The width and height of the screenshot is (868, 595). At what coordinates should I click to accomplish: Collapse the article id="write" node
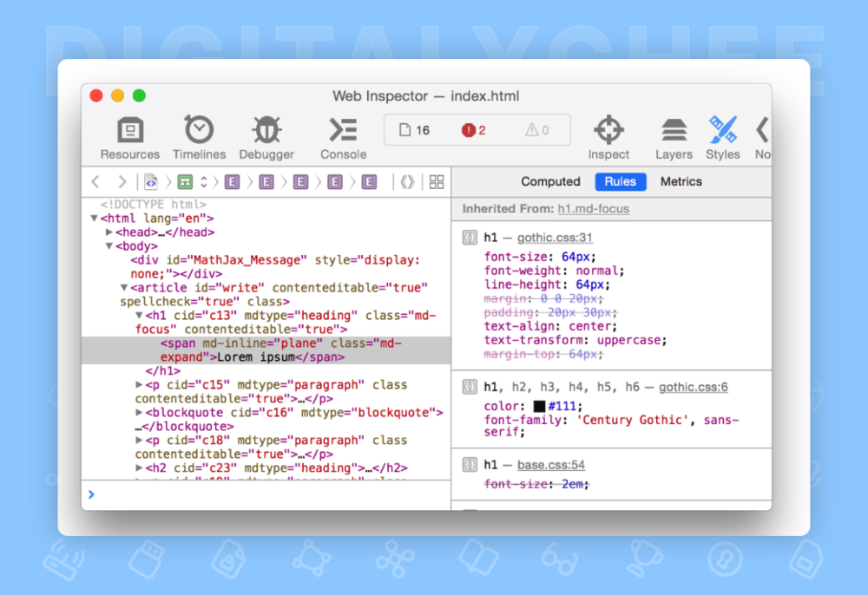coord(124,288)
